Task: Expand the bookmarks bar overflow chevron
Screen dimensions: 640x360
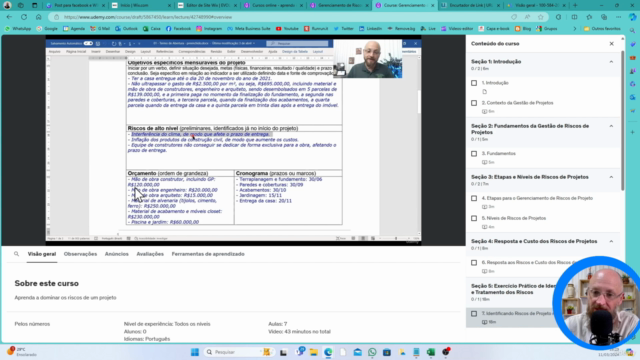Action: (575, 29)
